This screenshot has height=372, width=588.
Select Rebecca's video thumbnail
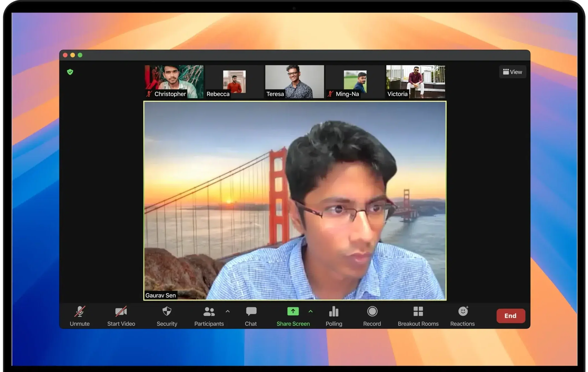(234, 81)
